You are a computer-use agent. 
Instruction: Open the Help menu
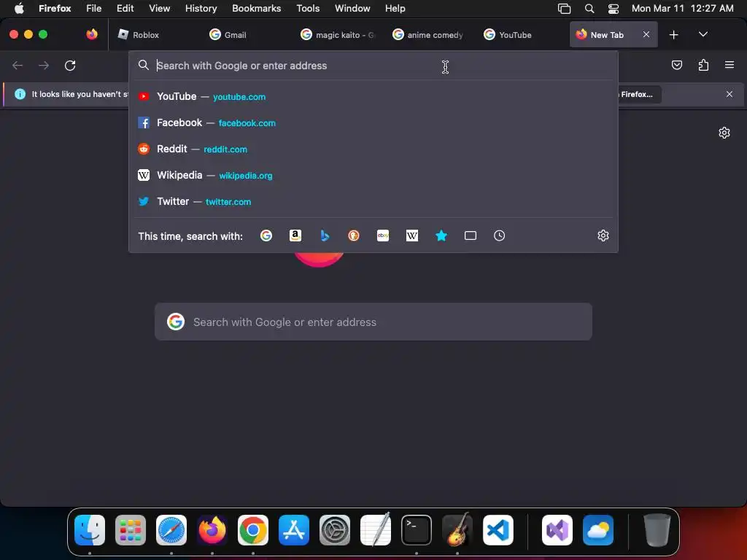[395, 8]
